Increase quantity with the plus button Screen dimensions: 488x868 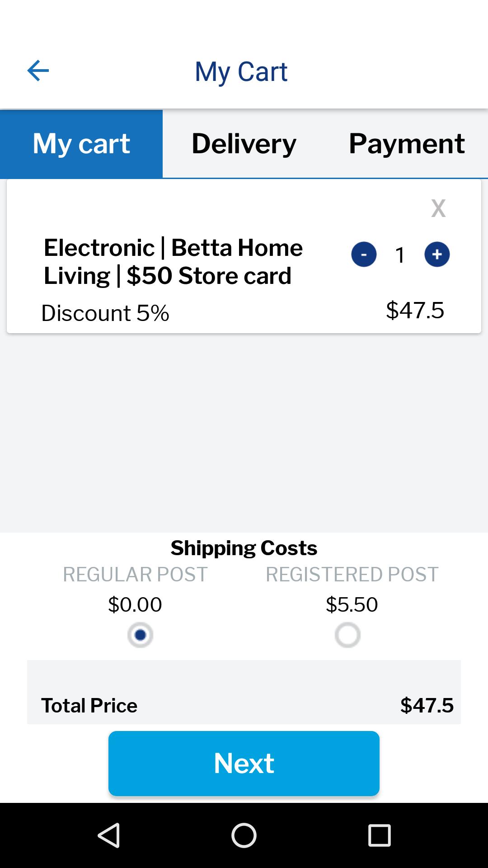(x=437, y=255)
